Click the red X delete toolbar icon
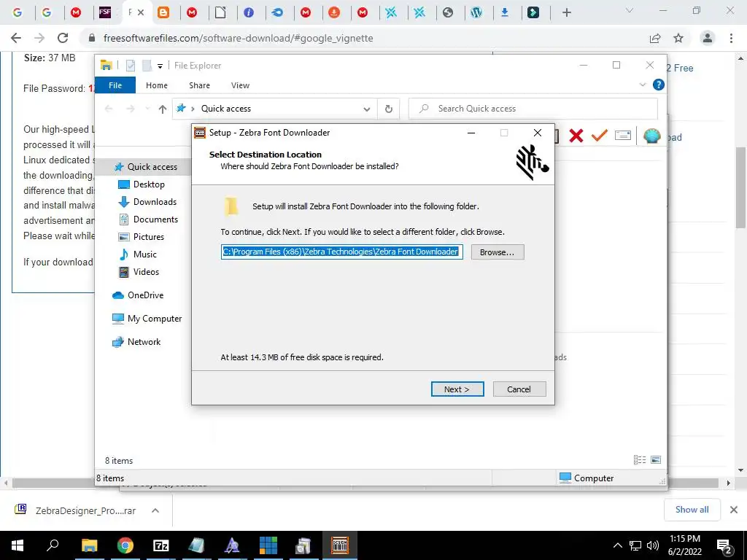747x560 pixels. point(576,136)
